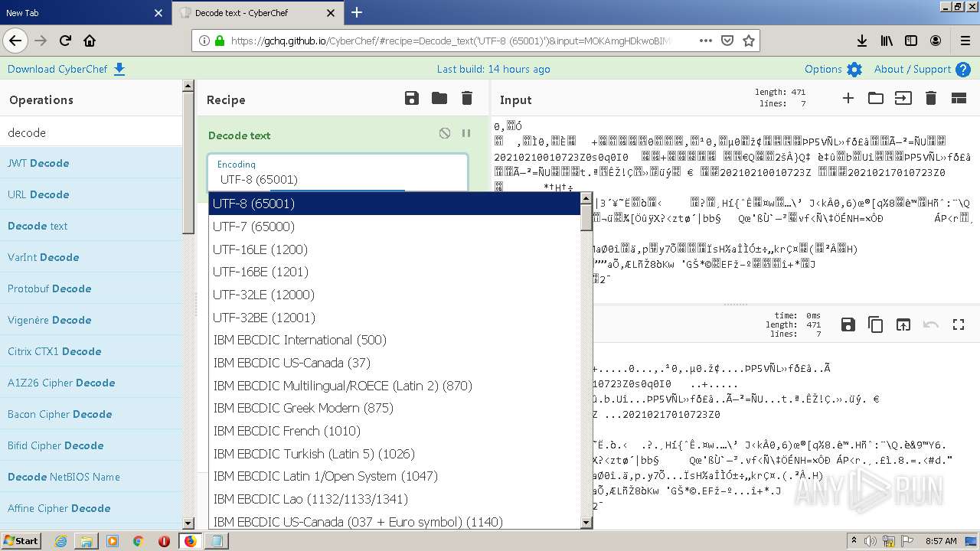Click the Firefox URL address bar

tap(452, 41)
